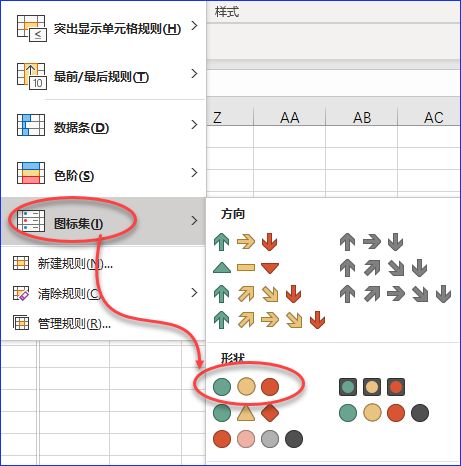The height and width of the screenshot is (466, 461).
Task: Click the Clear Rules eraser icon
Action: 21,293
